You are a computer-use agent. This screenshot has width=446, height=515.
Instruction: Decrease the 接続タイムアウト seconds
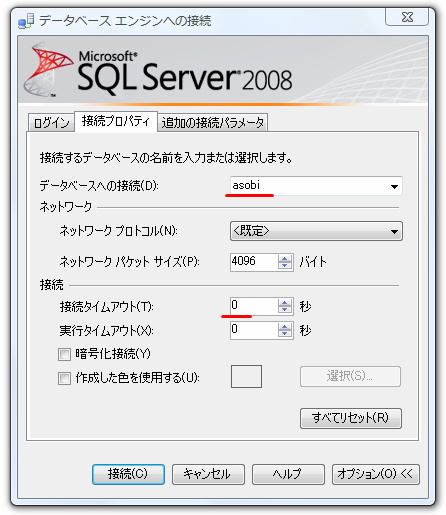(285, 310)
